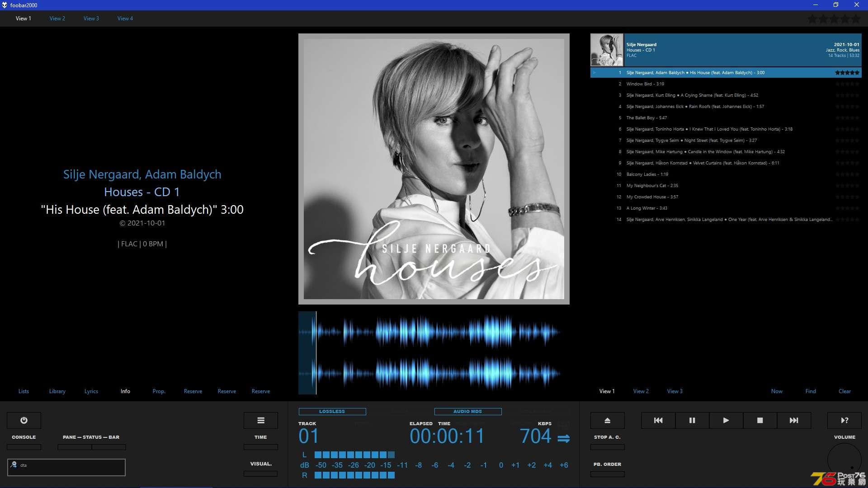This screenshot has height=488, width=868.
Task: Click the double-arrow icon next to KBPS 704
Action: click(563, 438)
